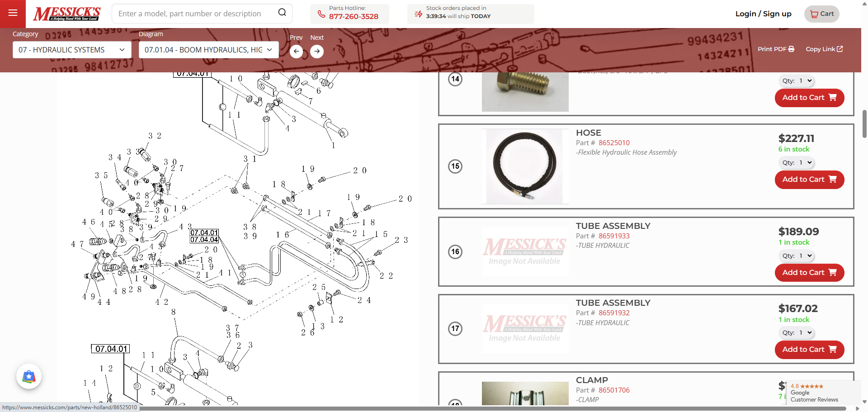Select quantity dropdown for item 14 bolt
Screen dimensions: 868x412
[797, 81]
